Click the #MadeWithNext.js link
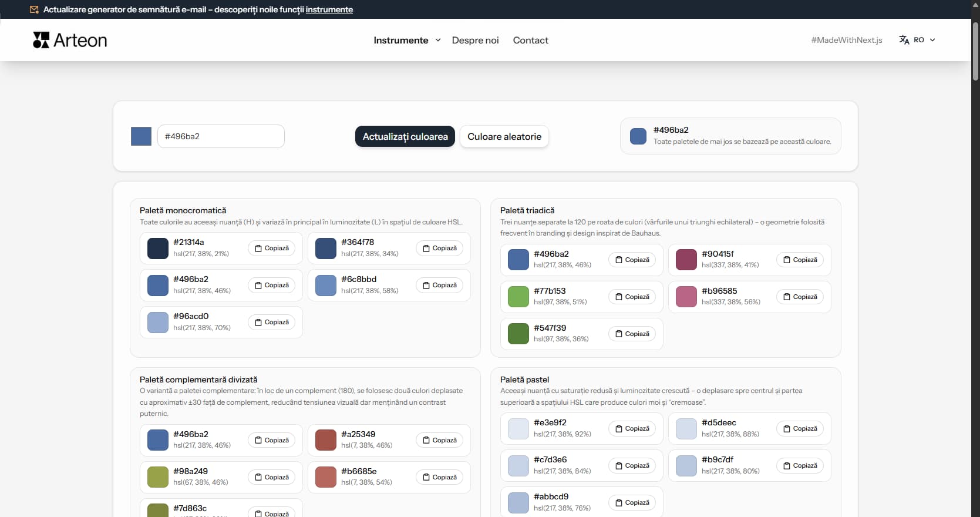The height and width of the screenshot is (517, 980). pyautogui.click(x=846, y=40)
